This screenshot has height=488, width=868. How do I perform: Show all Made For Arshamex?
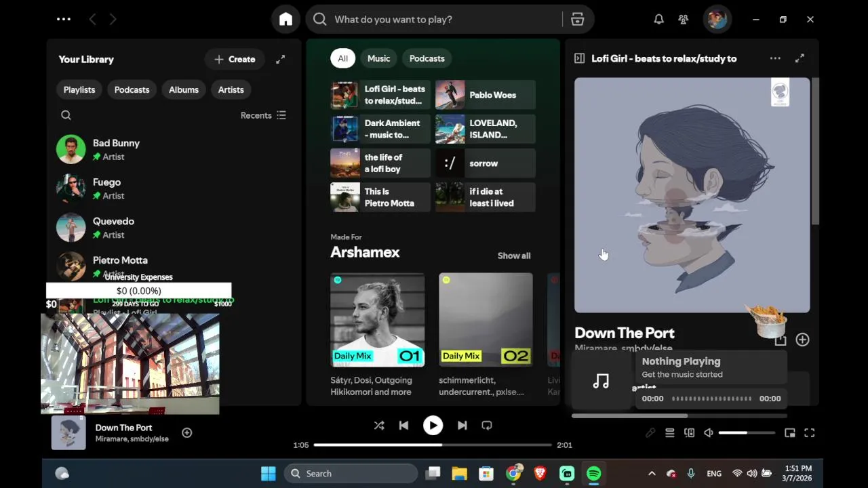point(514,256)
